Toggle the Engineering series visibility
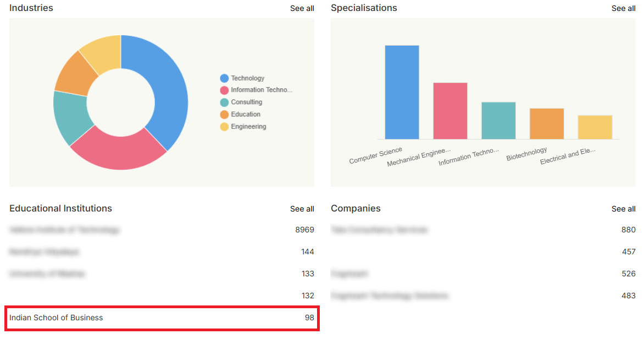Screen dimensions: 644x345 [x=246, y=126]
